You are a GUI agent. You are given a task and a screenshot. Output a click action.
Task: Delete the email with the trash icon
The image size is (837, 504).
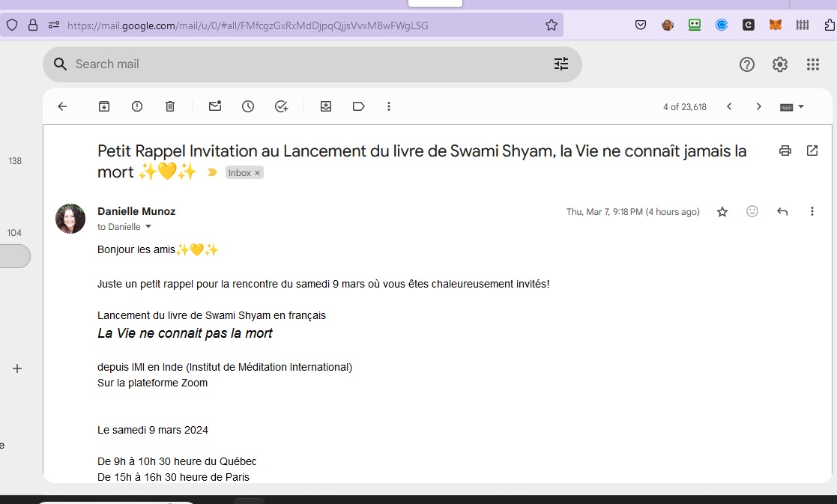(170, 106)
